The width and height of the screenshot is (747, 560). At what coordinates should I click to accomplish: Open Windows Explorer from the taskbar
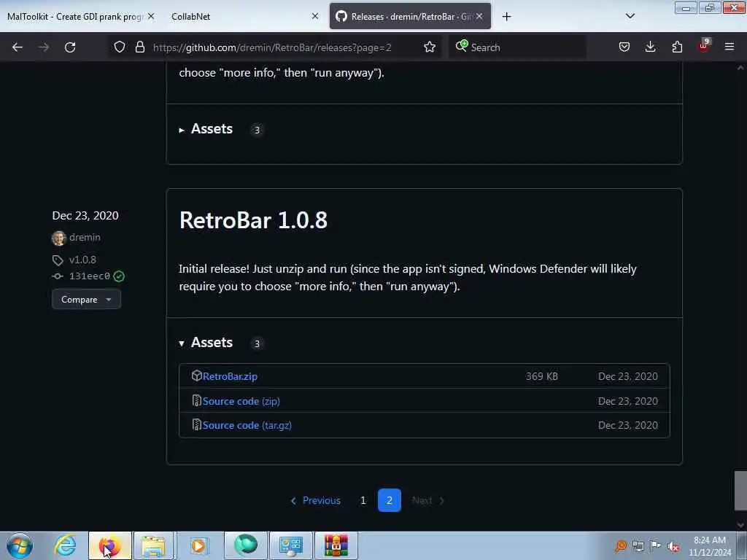(153, 545)
